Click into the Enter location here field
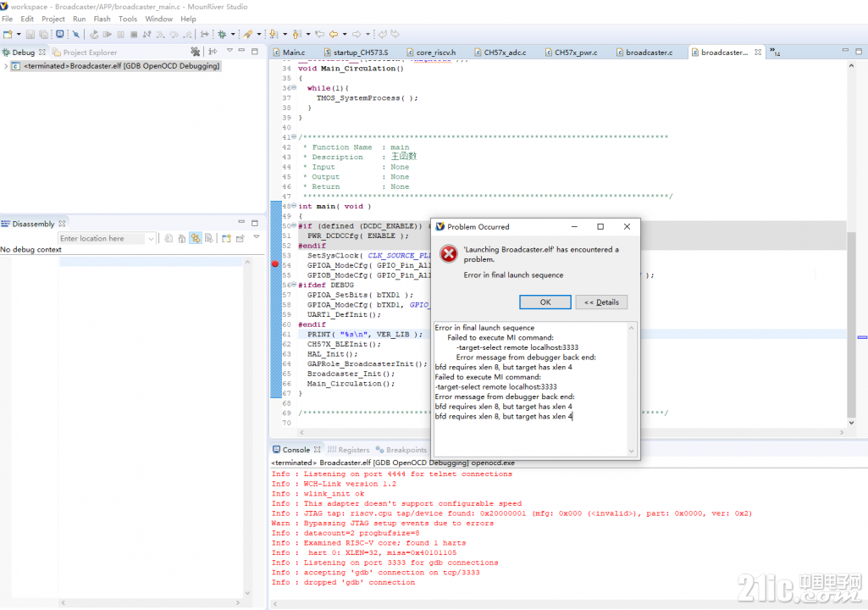This screenshot has height=610, width=868. pyautogui.click(x=107, y=238)
